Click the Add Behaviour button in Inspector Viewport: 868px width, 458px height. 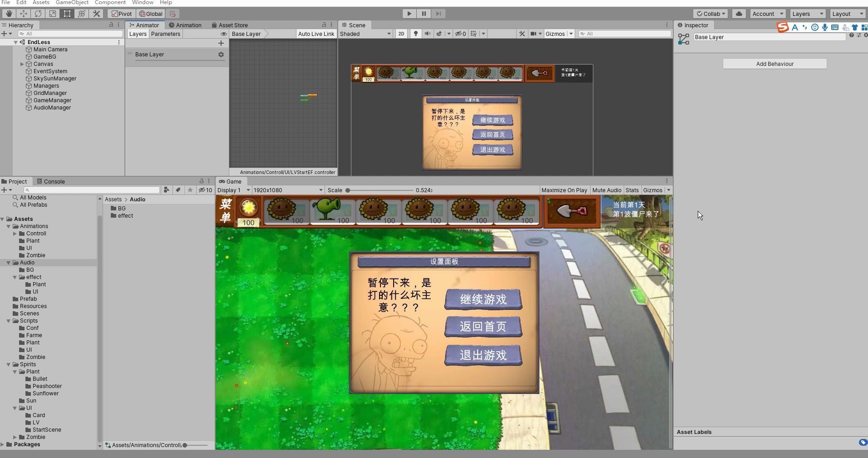pyautogui.click(x=774, y=64)
